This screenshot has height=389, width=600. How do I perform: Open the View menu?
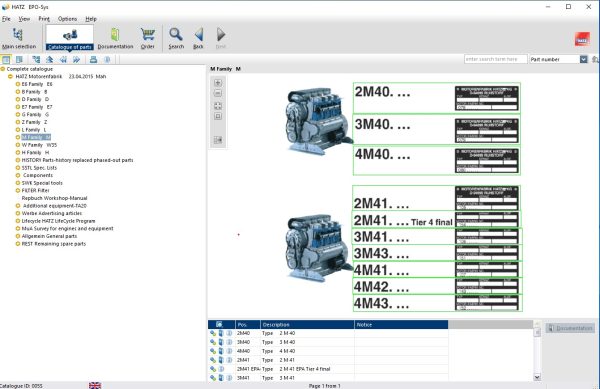click(x=24, y=19)
